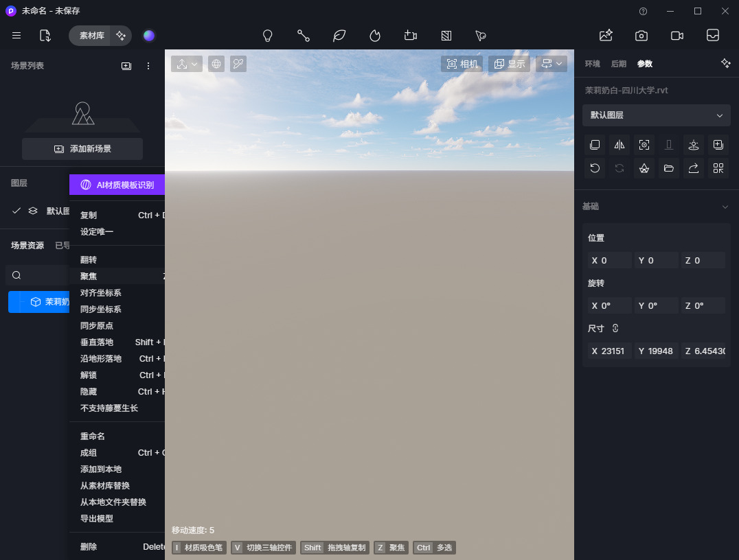This screenshot has width=739, height=560.
Task: Click the flame effects icon in toolbar
Action: click(x=375, y=36)
